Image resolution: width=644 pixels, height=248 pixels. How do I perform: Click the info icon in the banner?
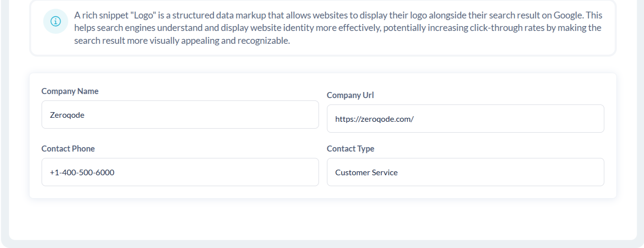(x=56, y=21)
